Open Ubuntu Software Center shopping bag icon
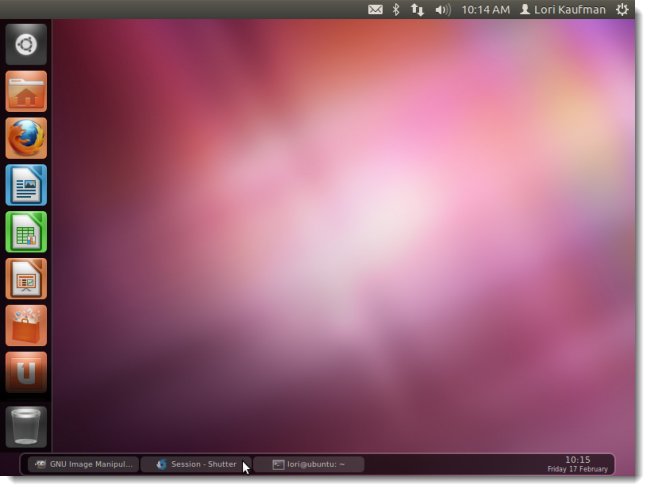650x491 pixels. 26,326
